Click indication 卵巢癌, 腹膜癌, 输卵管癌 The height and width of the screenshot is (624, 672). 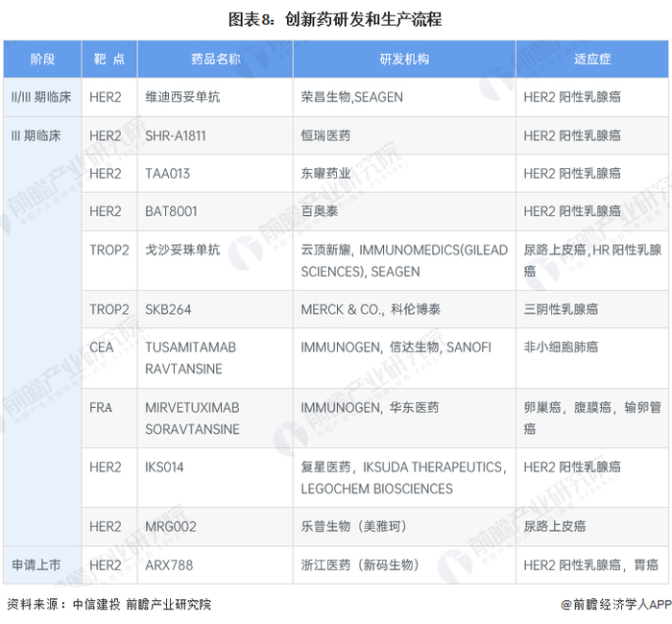[x=592, y=419]
